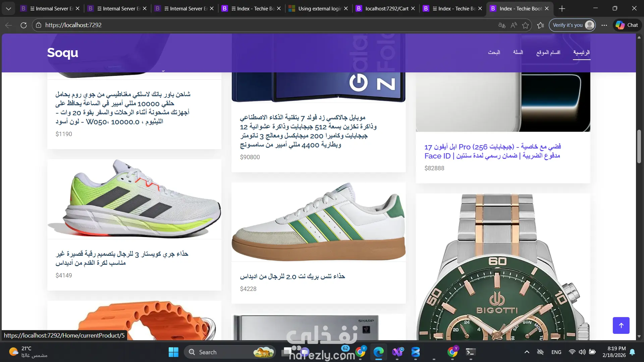Open Wi-Fi network settings in tray
Screen dimensions: 644x362
click(572, 352)
